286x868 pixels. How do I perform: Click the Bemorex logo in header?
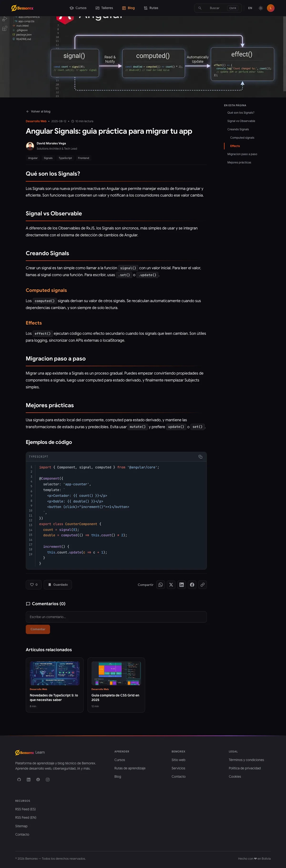tap(22, 8)
